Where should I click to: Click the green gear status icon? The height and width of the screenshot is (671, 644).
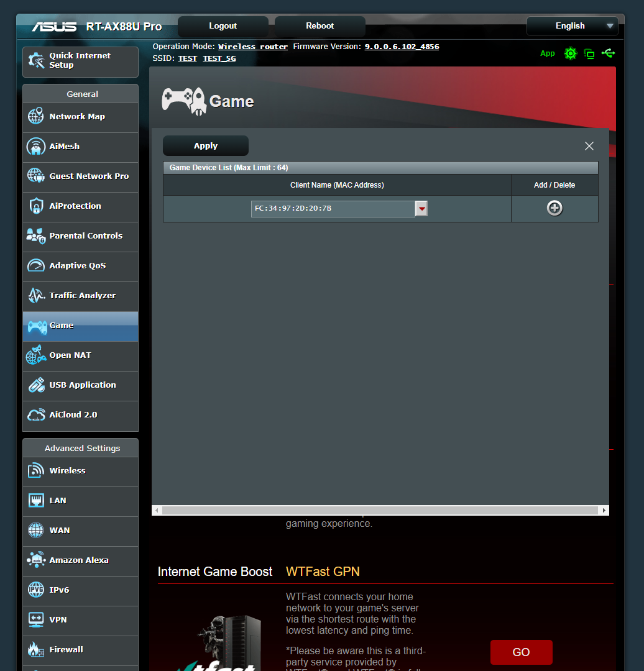(x=571, y=53)
